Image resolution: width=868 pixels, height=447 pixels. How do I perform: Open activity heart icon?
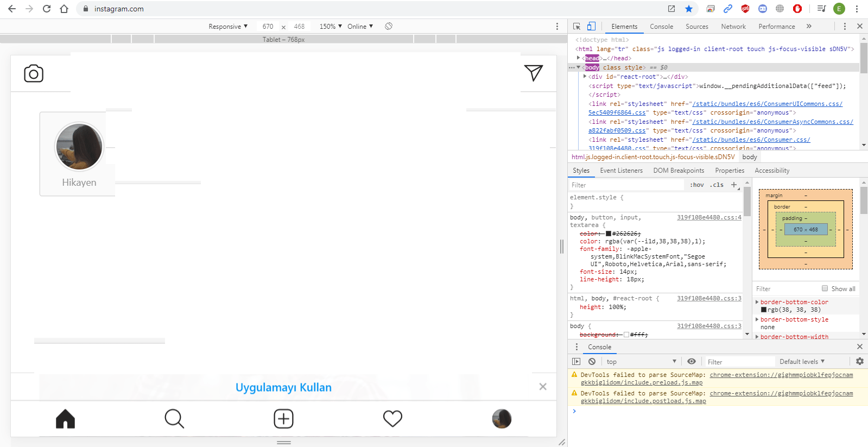click(x=392, y=419)
